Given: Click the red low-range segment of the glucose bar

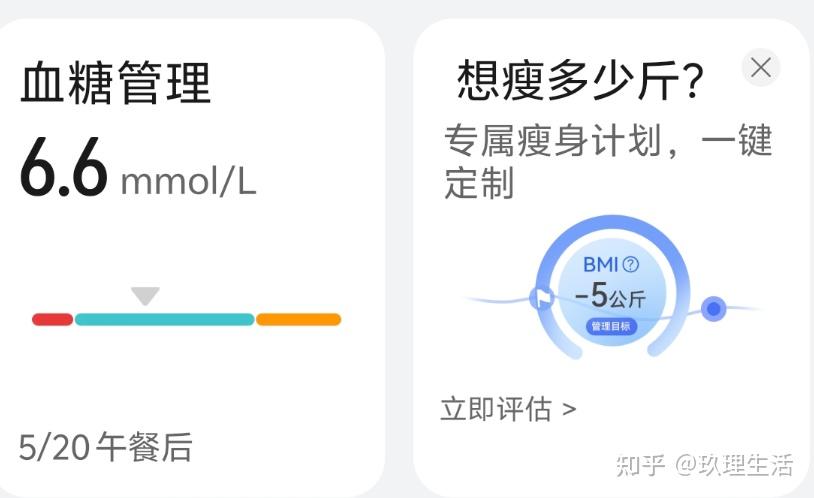Looking at the screenshot, I should [x=52, y=319].
